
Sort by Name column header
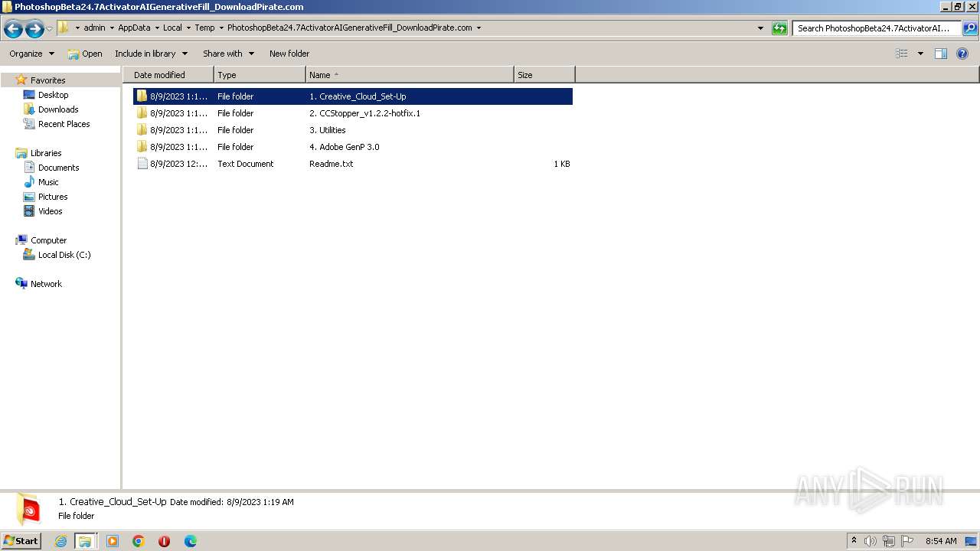410,75
